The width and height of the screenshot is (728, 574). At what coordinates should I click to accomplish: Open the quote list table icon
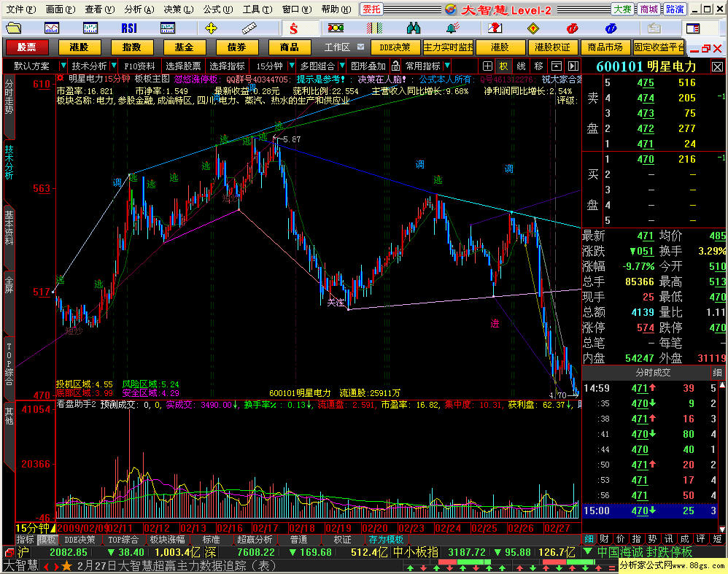point(168,28)
